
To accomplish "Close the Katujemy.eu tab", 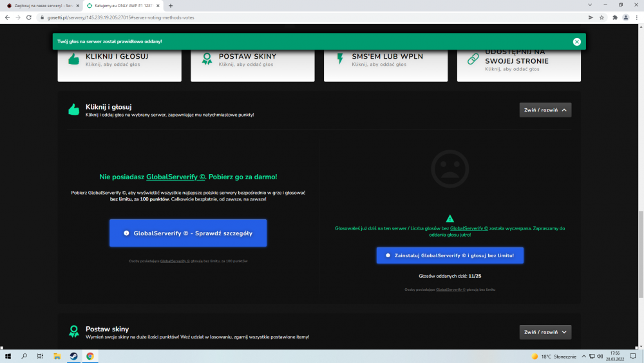I will pyautogui.click(x=158, y=6).
